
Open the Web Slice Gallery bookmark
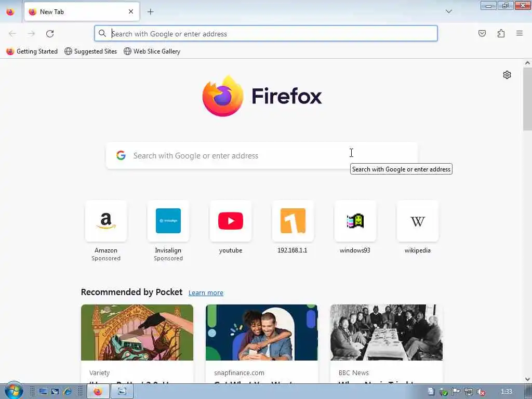pos(152,51)
